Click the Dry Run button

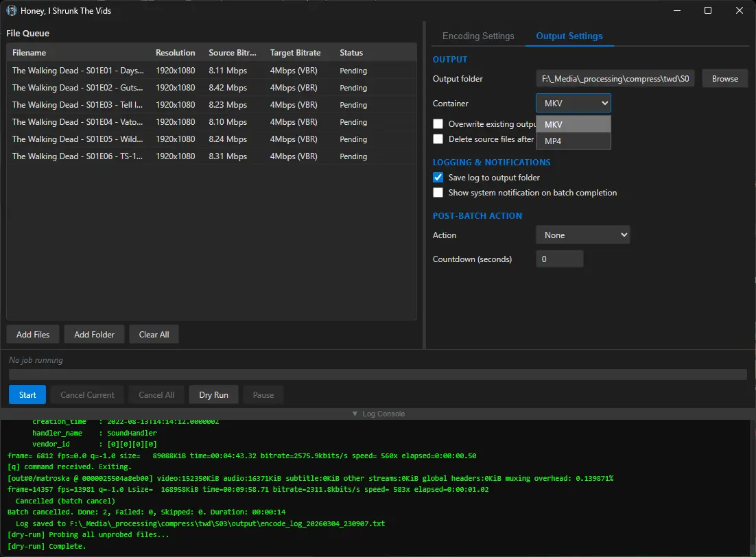coord(213,395)
